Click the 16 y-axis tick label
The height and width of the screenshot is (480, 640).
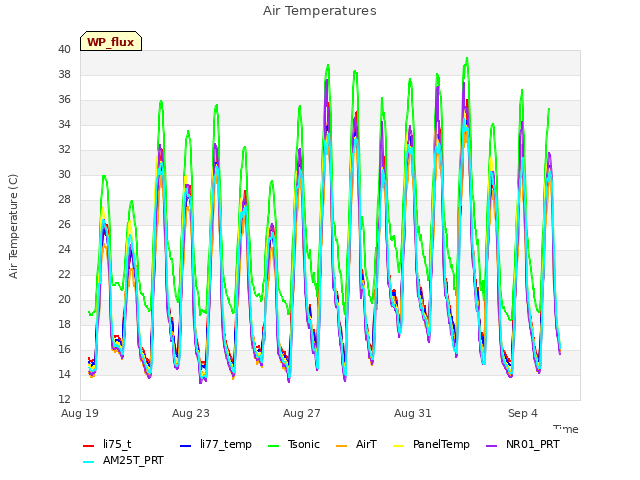point(64,349)
